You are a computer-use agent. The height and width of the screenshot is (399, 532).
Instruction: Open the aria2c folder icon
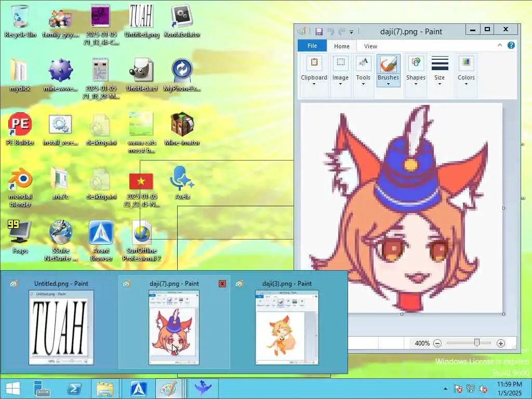(60, 183)
